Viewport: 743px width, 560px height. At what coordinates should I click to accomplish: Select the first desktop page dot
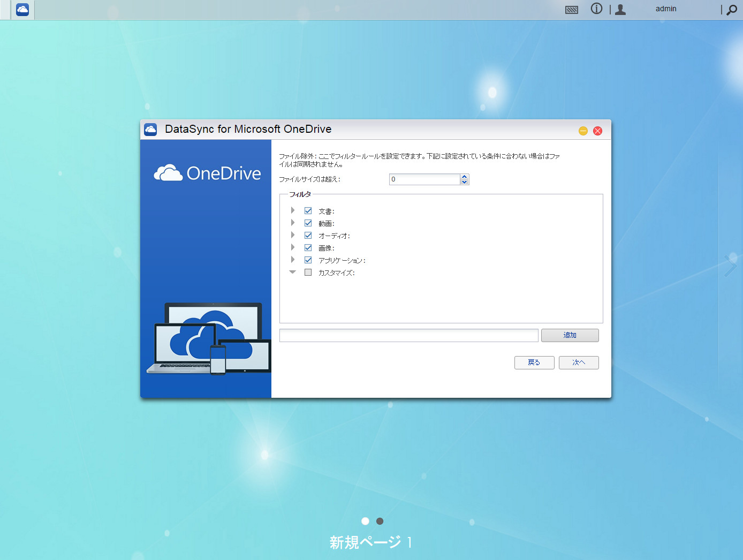click(x=365, y=521)
